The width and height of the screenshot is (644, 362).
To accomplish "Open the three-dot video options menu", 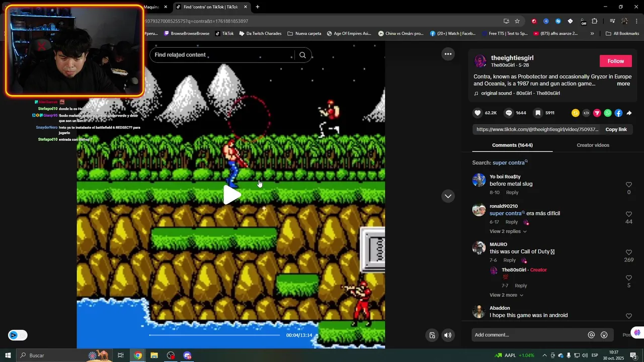I will (448, 54).
